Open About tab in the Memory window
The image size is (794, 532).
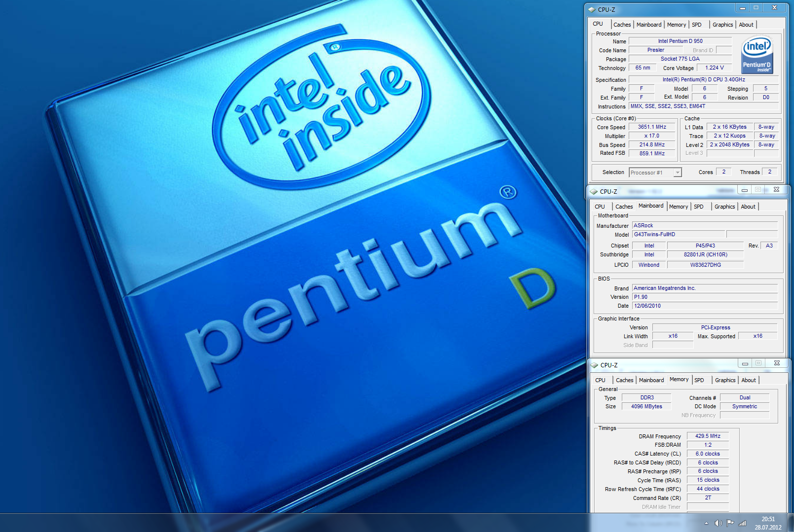tap(748, 380)
